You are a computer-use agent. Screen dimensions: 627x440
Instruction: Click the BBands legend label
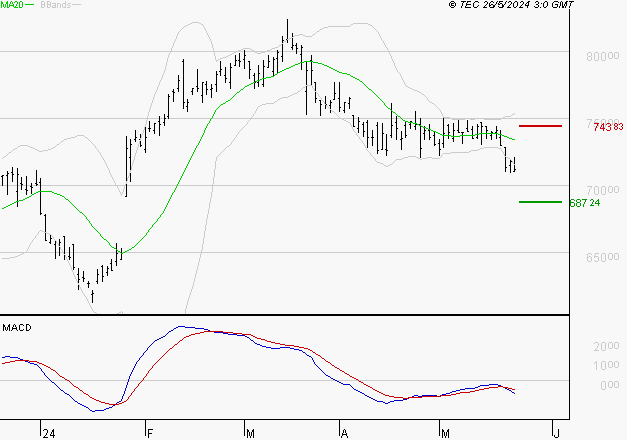point(56,5)
